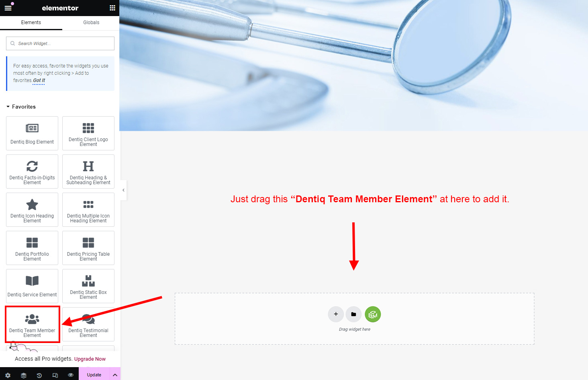Open page settings gear icon
The width and height of the screenshot is (588, 380).
click(8, 375)
